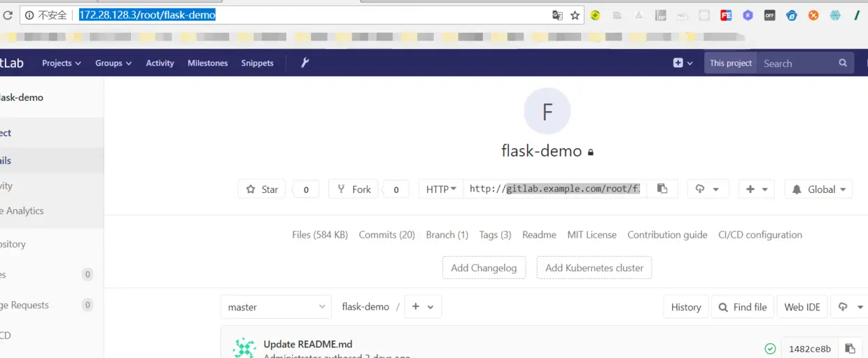Image resolution: width=868 pixels, height=358 pixels.
Task: Click the insecure site info icon
Action: coord(29,15)
